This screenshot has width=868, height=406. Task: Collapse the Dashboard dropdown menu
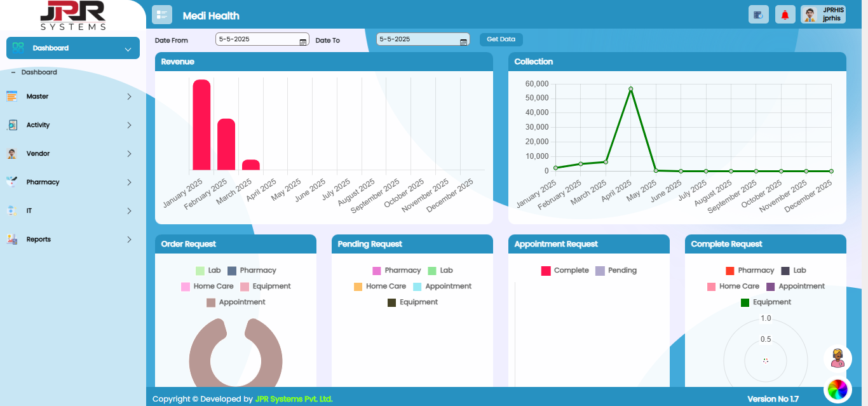pyautogui.click(x=128, y=49)
